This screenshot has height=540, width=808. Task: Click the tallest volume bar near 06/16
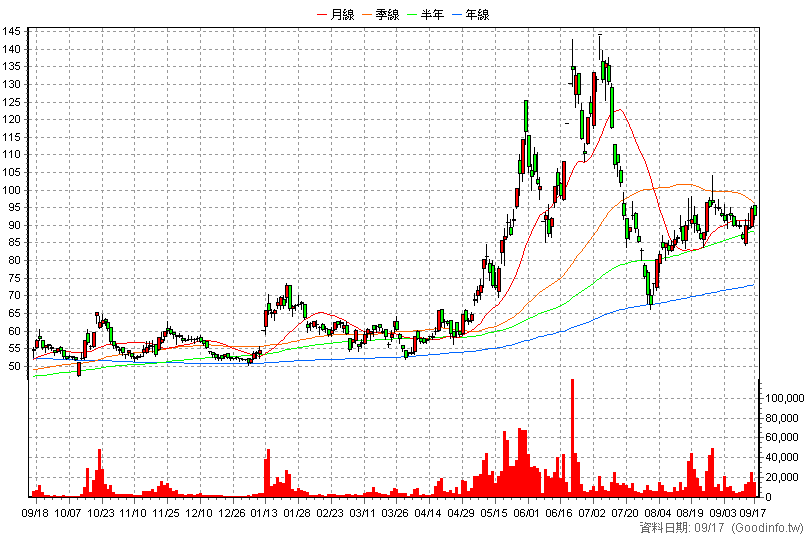pos(573,437)
